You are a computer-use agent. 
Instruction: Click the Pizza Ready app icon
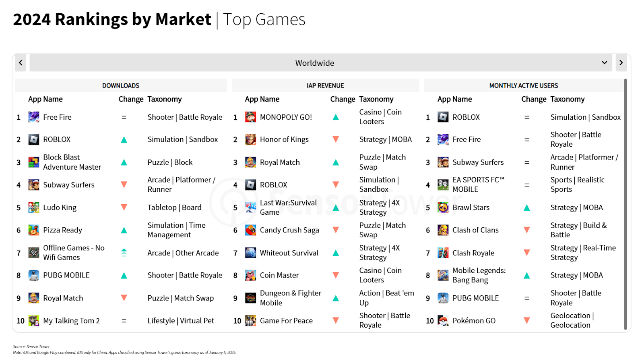pyautogui.click(x=34, y=230)
